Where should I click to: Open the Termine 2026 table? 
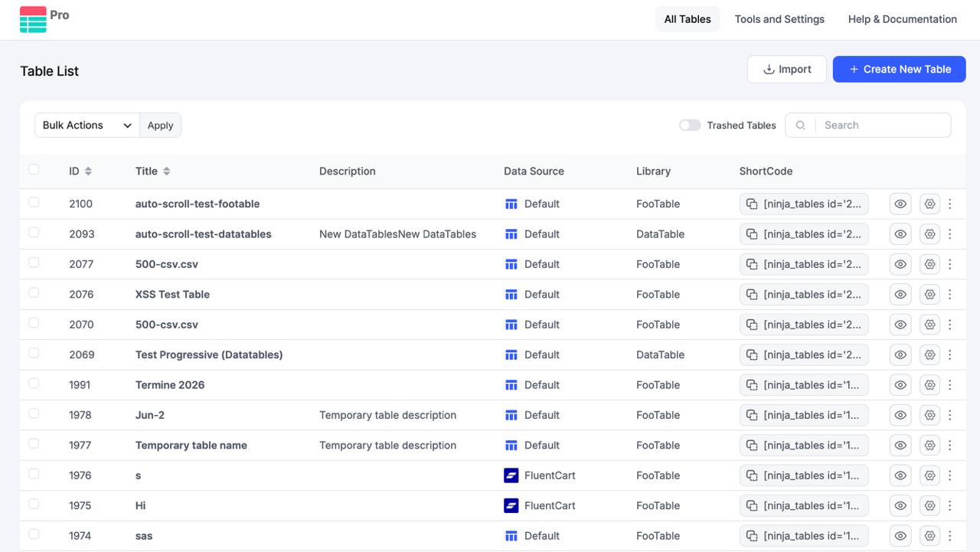(x=170, y=385)
